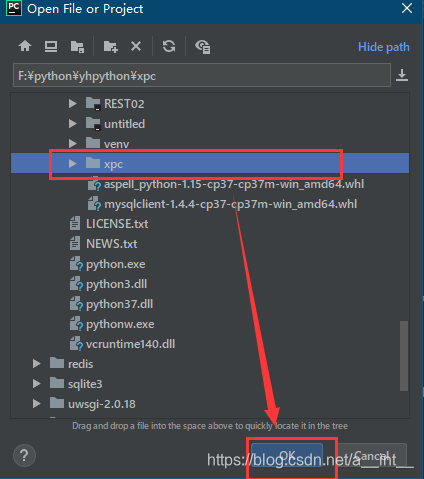Go to the Project directory icon
Image resolution: width=424 pixels, height=479 pixels.
pos(77,46)
